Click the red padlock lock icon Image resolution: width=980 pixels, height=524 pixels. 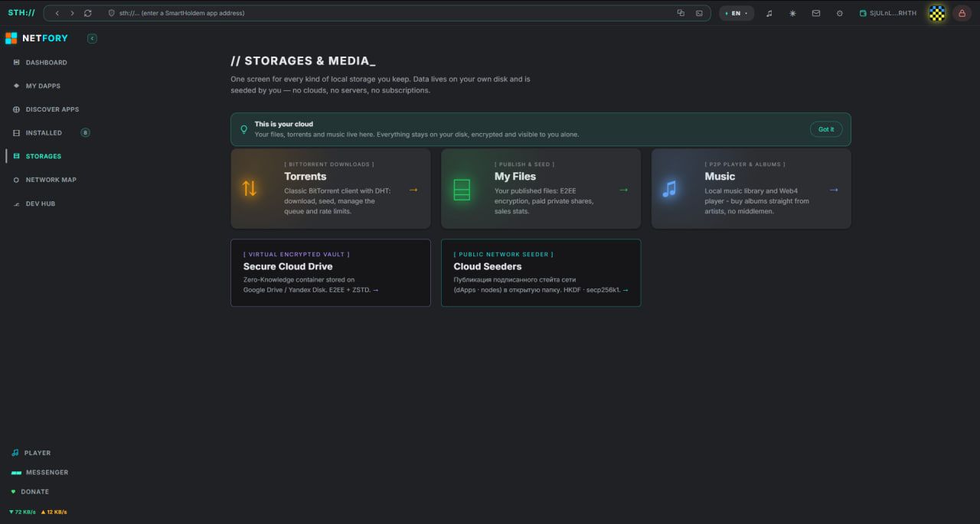(x=962, y=13)
